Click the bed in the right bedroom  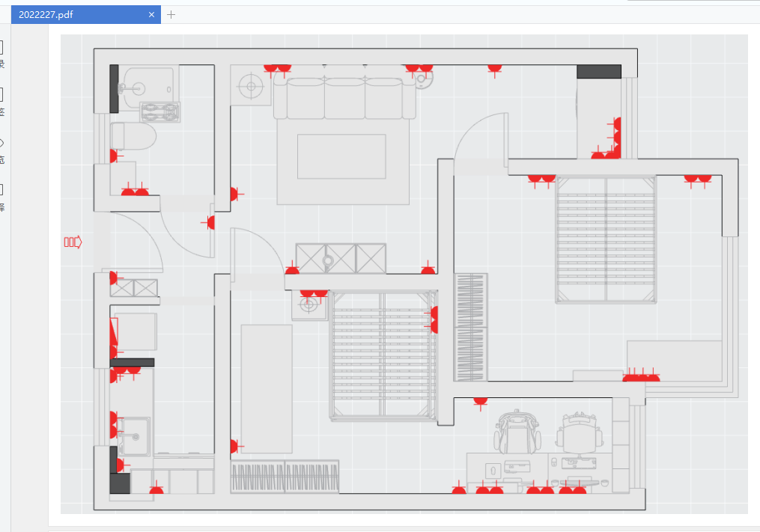click(606, 239)
